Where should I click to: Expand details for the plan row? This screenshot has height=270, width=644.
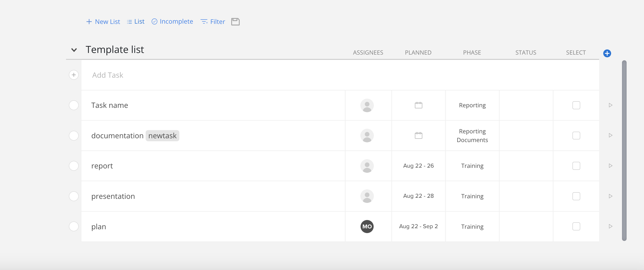(611, 226)
